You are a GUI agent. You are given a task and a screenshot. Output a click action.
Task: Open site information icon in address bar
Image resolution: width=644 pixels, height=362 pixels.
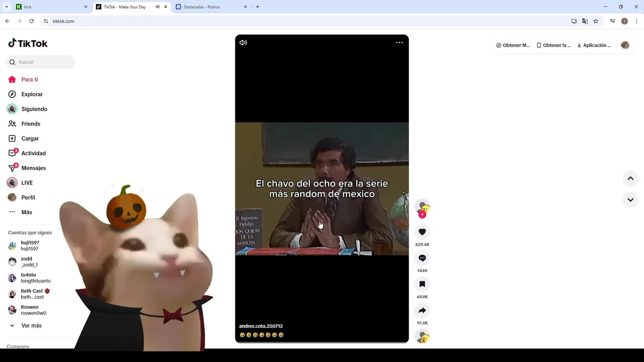(x=46, y=21)
